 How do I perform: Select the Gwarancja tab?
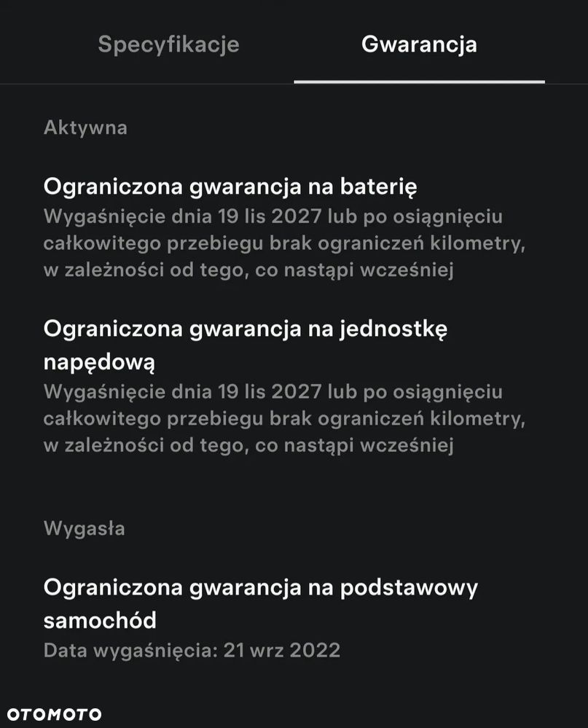pos(419,44)
